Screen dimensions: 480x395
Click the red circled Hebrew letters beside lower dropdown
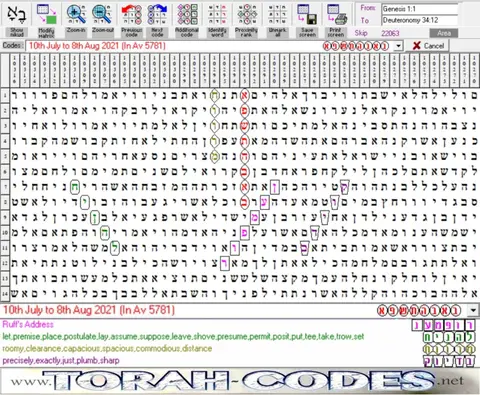click(x=419, y=311)
